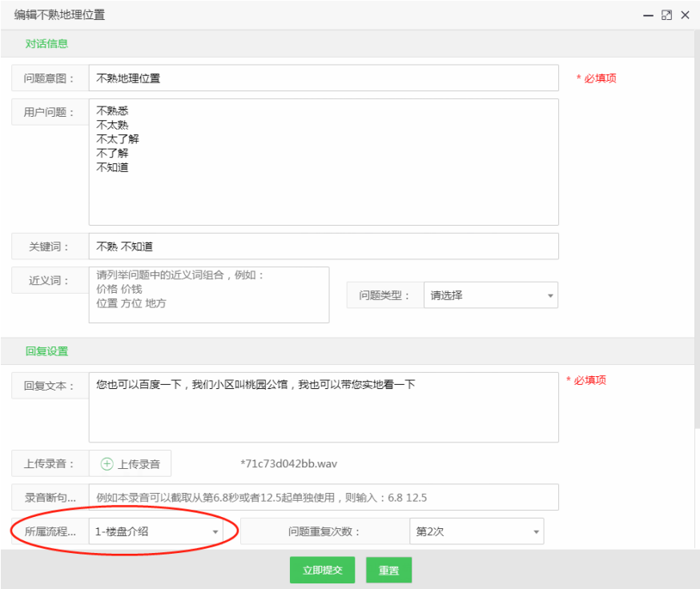Screen dimensions: 700x589
Task: Click the vertical scrollbar on the right
Action: tap(695, 240)
